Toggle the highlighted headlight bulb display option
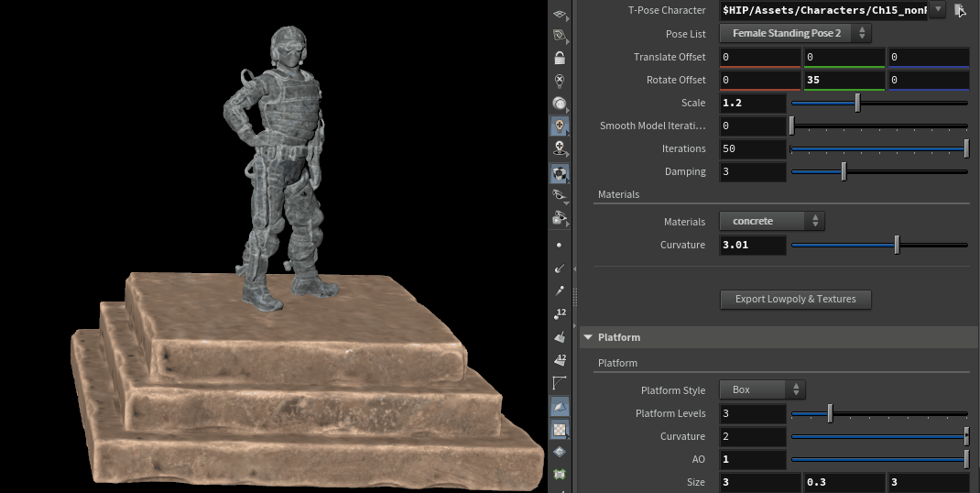This screenshot has width=980, height=493. click(560, 126)
